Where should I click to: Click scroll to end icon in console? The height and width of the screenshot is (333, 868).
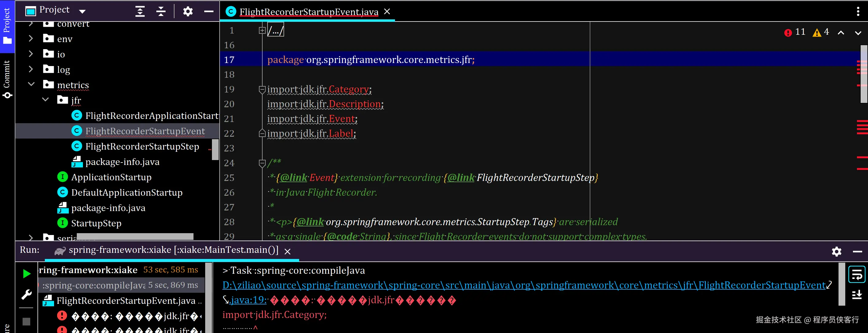click(856, 295)
